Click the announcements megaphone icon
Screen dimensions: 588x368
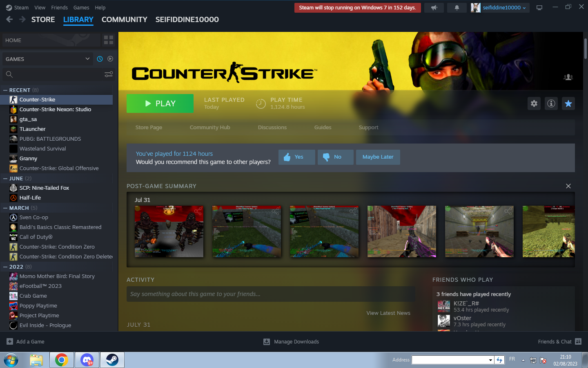(434, 8)
